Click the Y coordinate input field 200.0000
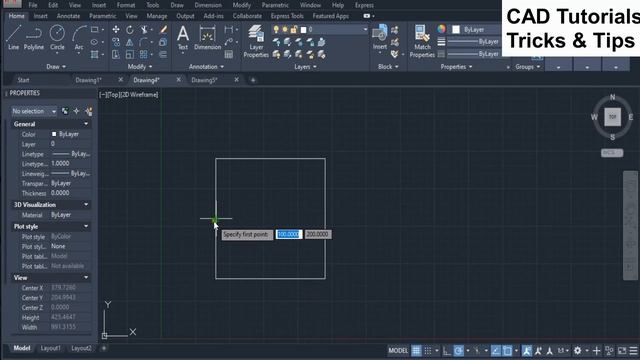Screen dimensions: 640x360 (x=318, y=234)
